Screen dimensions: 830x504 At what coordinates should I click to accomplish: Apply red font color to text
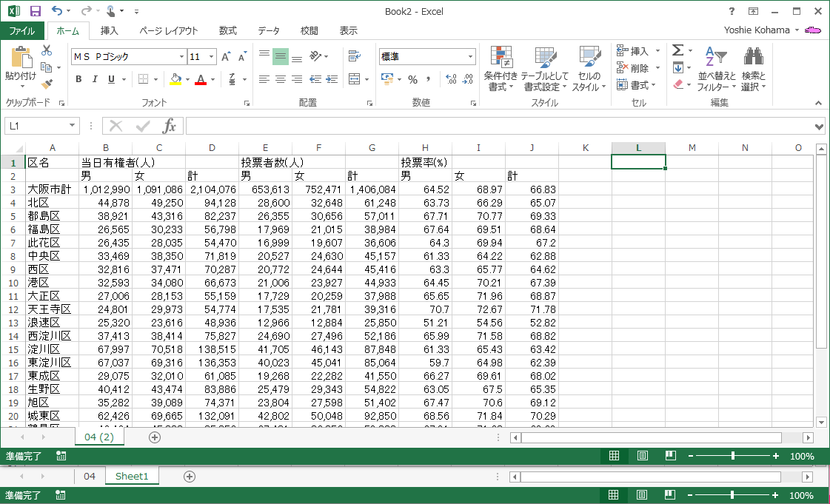tap(201, 79)
